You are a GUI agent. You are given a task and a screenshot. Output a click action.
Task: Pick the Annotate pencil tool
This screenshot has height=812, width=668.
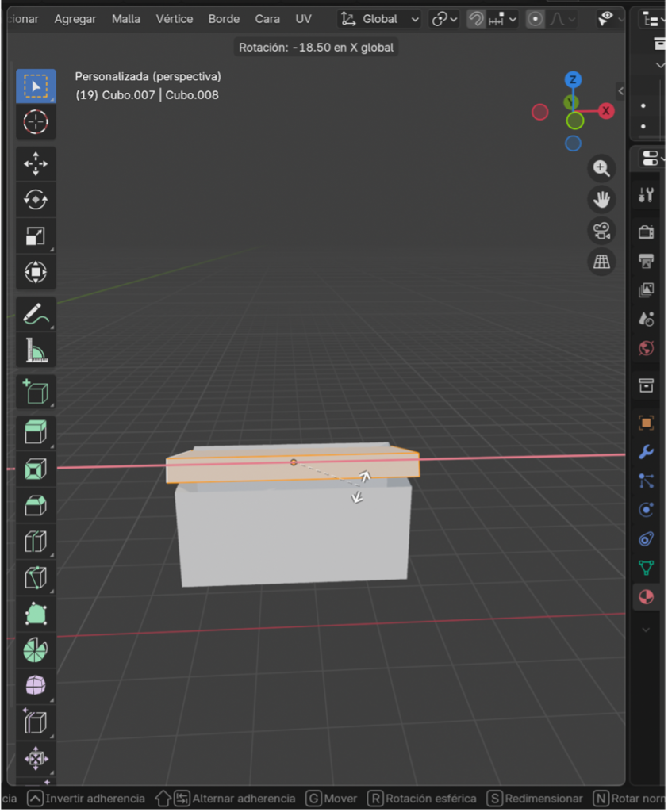(36, 314)
